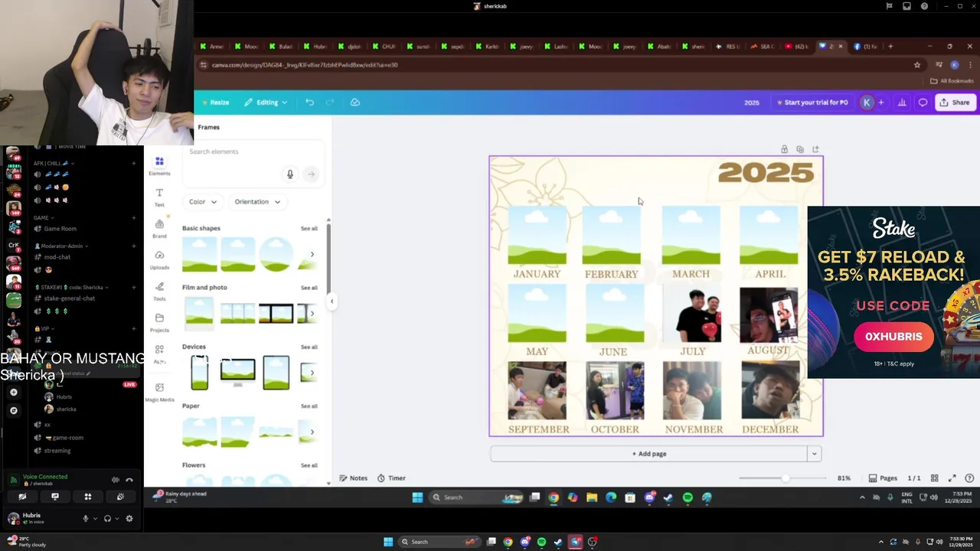Open the Elements panel in Canva sidebar

pyautogui.click(x=159, y=165)
